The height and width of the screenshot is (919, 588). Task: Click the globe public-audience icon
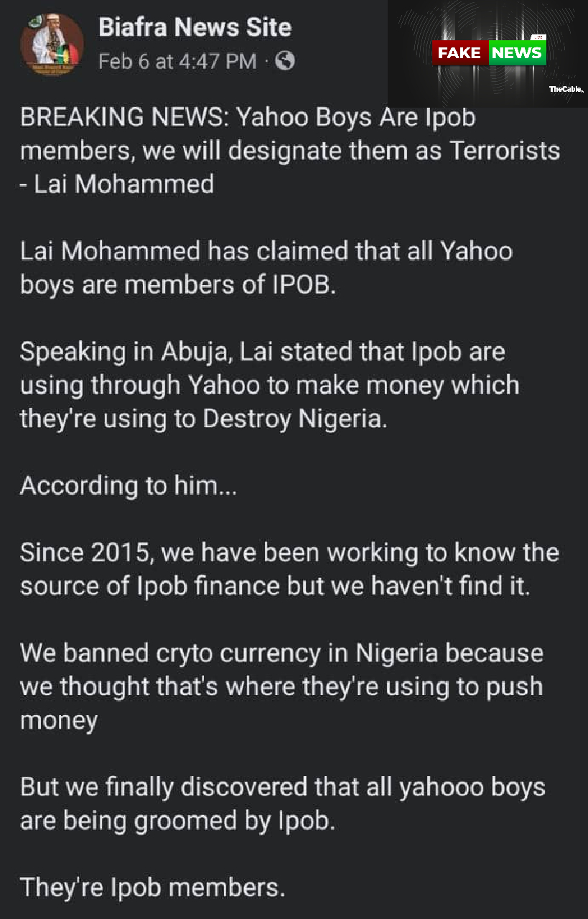coord(285,61)
